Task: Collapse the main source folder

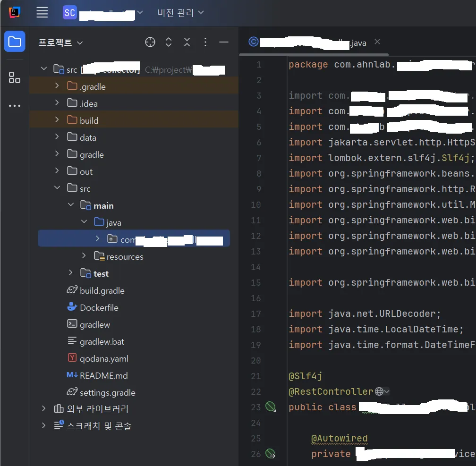Action: (70, 205)
